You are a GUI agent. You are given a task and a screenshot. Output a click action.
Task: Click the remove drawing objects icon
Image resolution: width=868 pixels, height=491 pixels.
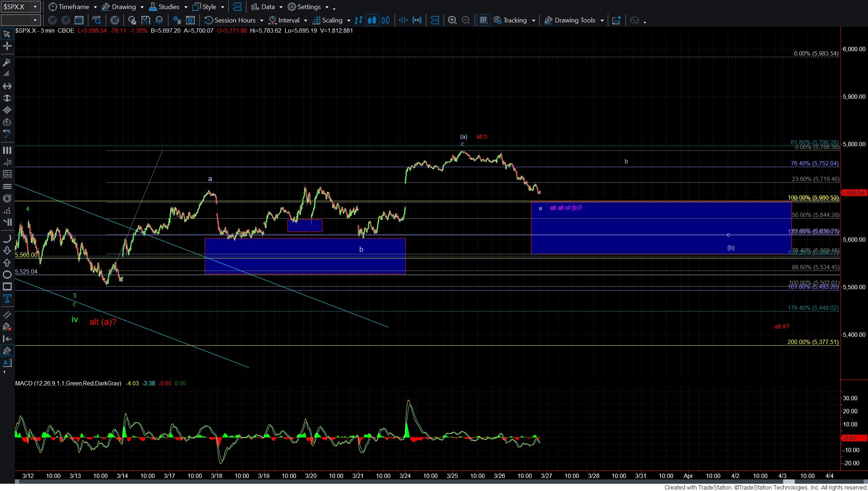click(7, 327)
